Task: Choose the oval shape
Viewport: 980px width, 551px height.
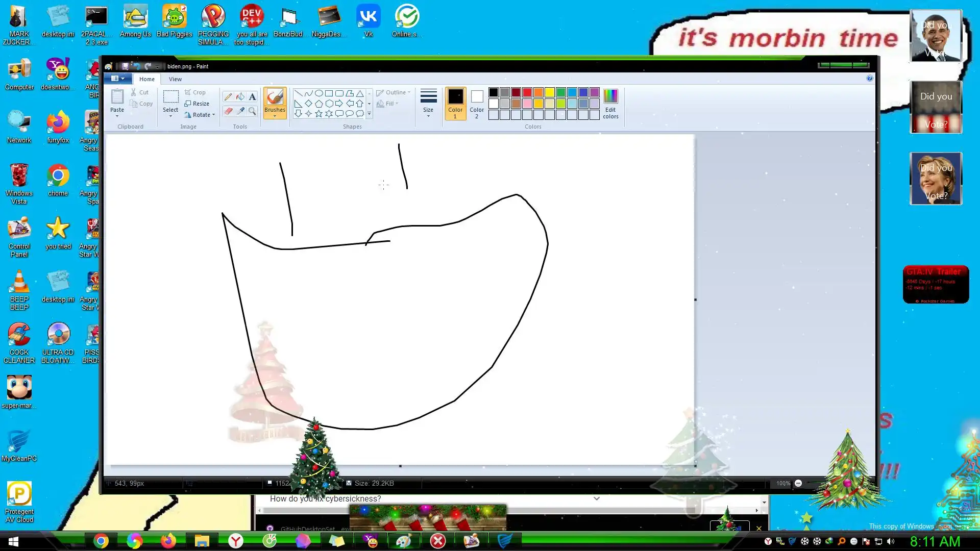Action: click(318, 93)
